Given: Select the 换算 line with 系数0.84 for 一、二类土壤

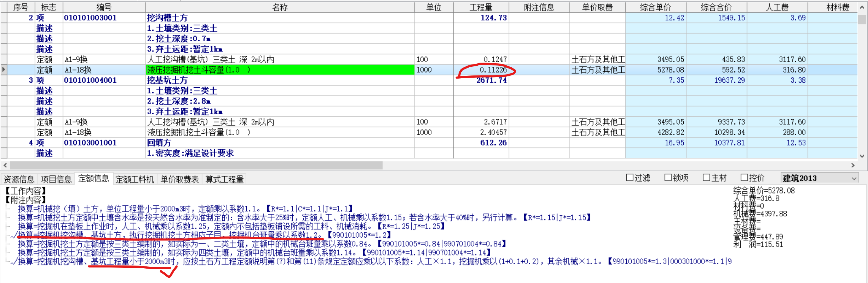Looking at the screenshot, I should [x=262, y=244].
